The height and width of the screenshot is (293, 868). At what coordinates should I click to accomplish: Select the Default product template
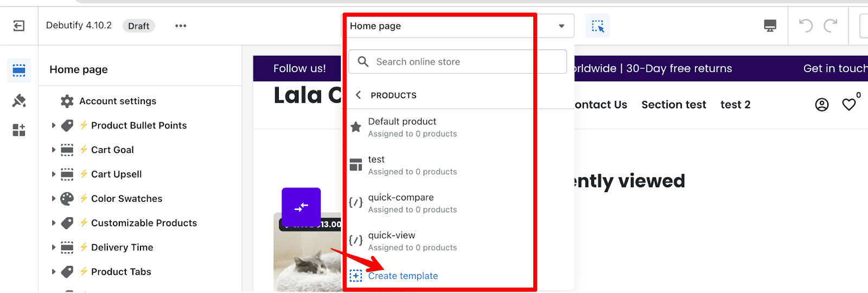(x=412, y=127)
